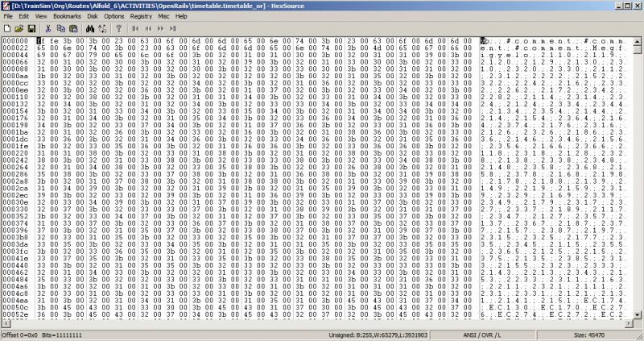The image size is (644, 341).
Task: Open the Registry menu
Action: coord(141,16)
